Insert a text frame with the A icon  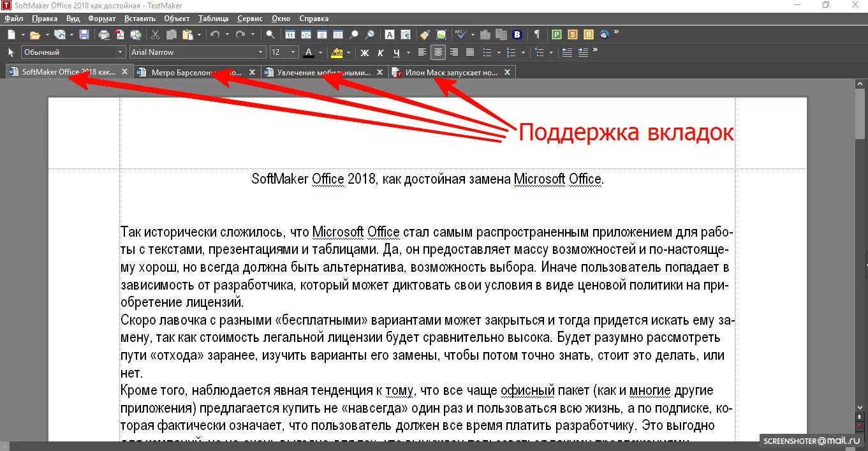click(x=389, y=34)
